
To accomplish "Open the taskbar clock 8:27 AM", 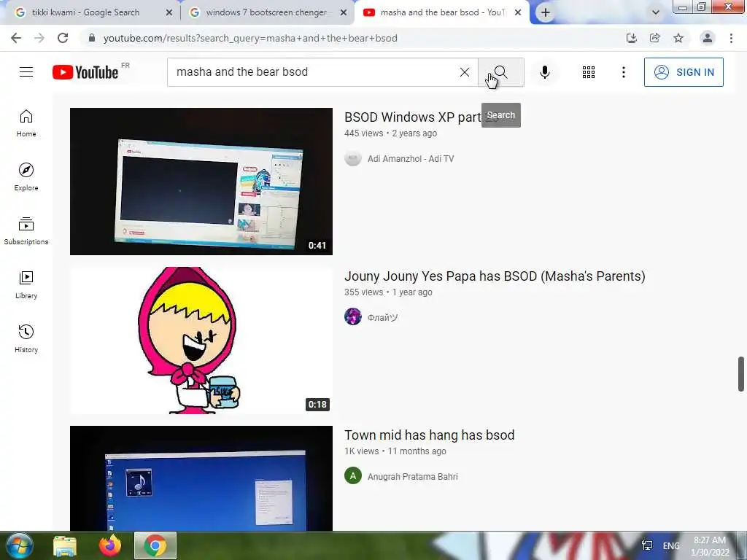I will [x=710, y=546].
